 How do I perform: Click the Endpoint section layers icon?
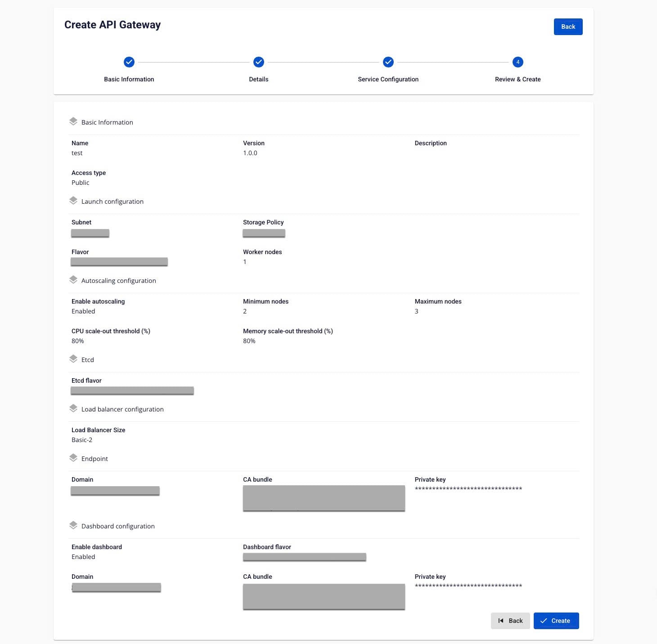pyautogui.click(x=73, y=458)
